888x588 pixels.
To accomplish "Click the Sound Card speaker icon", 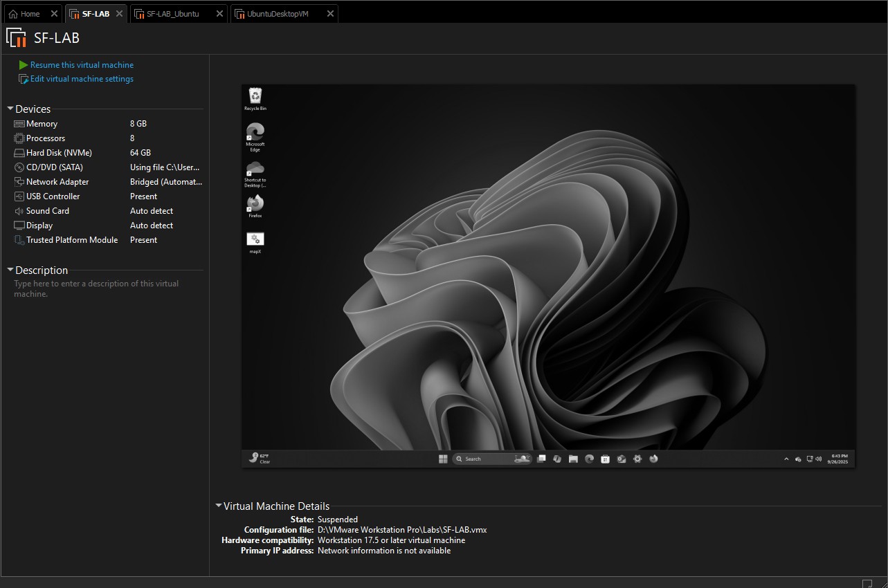I will click(19, 211).
